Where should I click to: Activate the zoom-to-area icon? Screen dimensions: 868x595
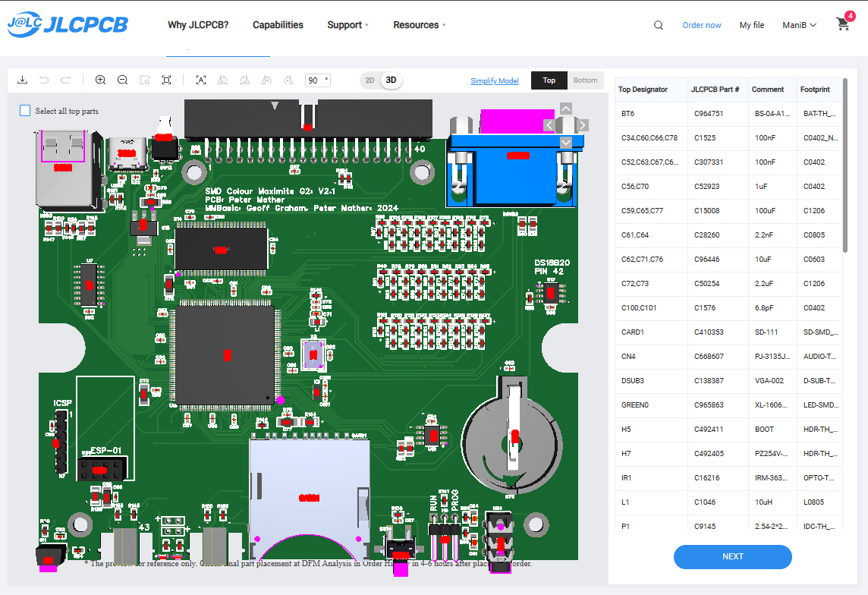[144, 80]
